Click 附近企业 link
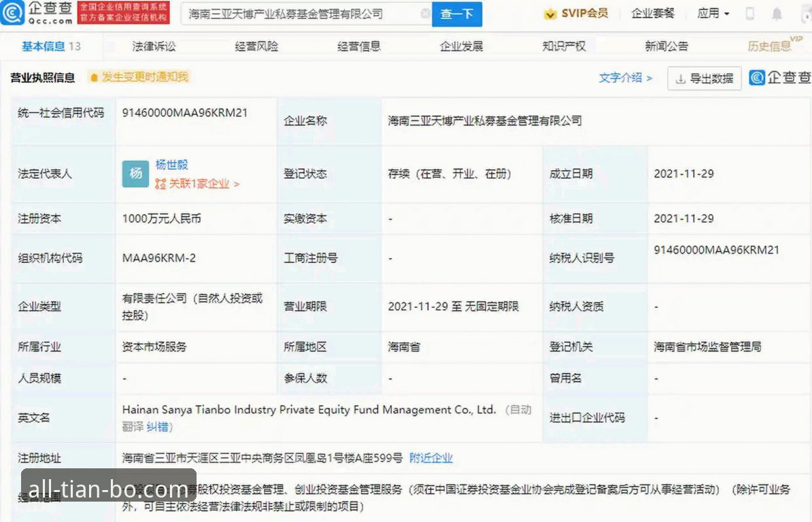812x522 pixels. coord(431,458)
